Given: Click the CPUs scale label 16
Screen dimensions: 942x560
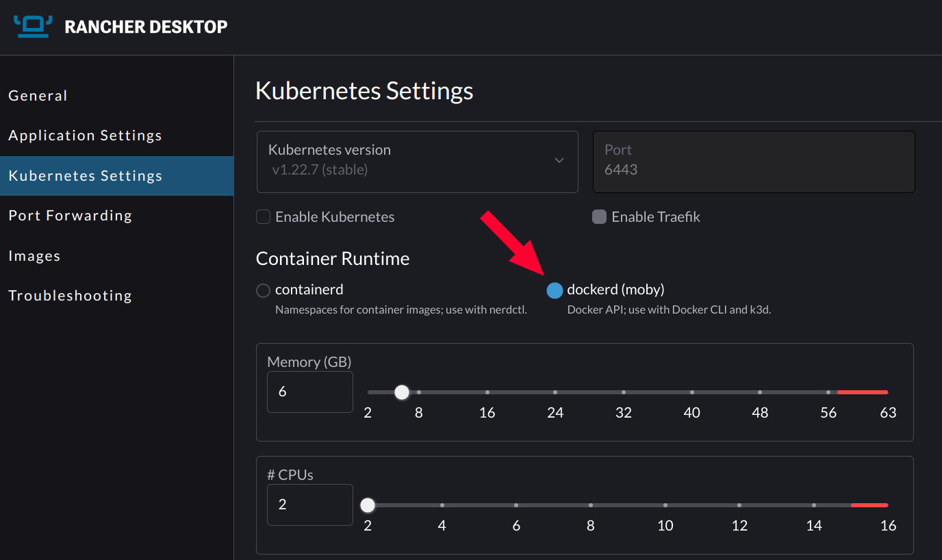Looking at the screenshot, I should (x=888, y=526).
